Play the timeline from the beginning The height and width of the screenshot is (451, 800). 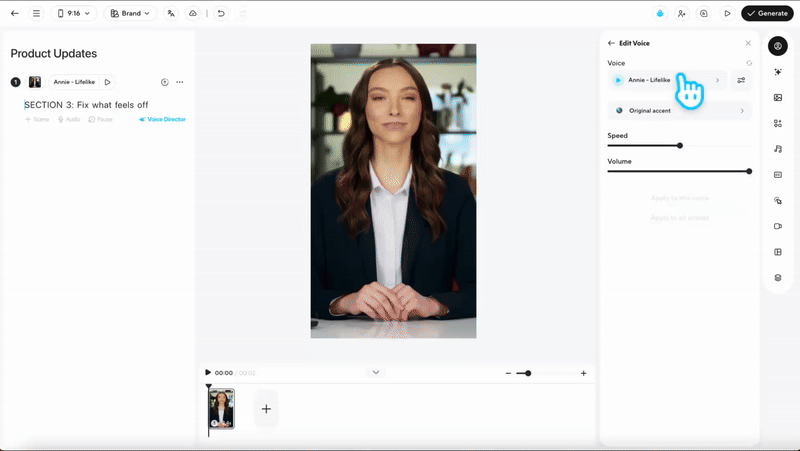coord(208,373)
